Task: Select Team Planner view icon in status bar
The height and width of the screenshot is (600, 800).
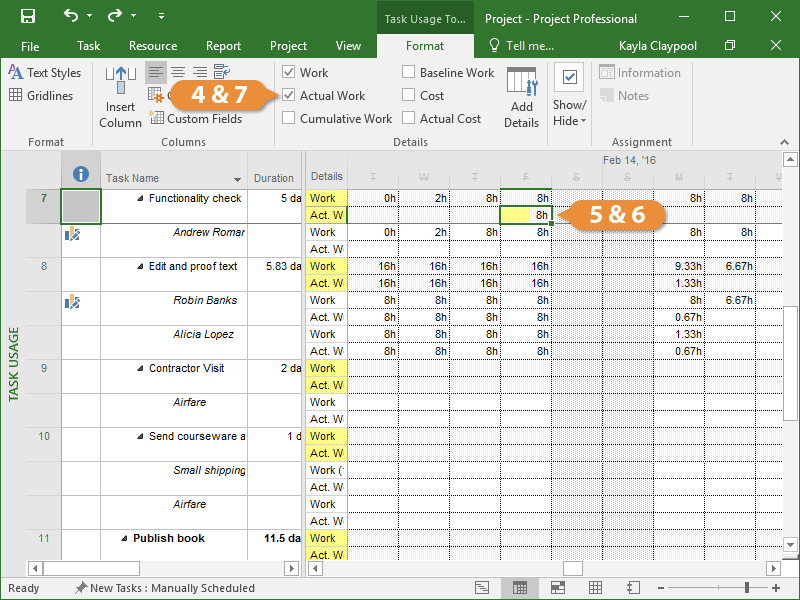Action: click(x=557, y=588)
